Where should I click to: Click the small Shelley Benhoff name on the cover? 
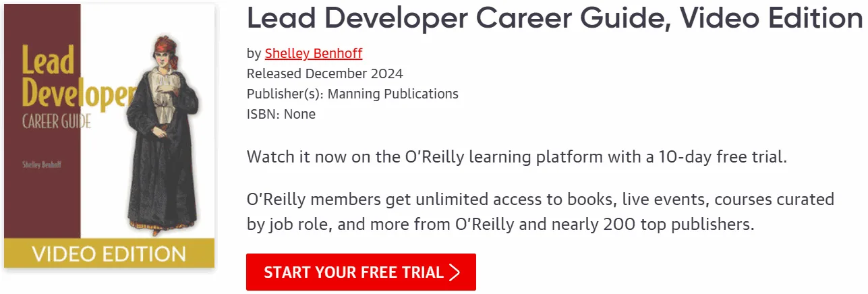[43, 163]
